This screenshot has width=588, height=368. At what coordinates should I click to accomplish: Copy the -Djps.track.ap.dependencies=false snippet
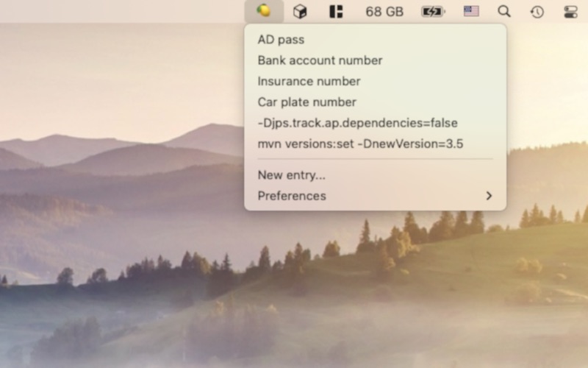(x=376, y=123)
